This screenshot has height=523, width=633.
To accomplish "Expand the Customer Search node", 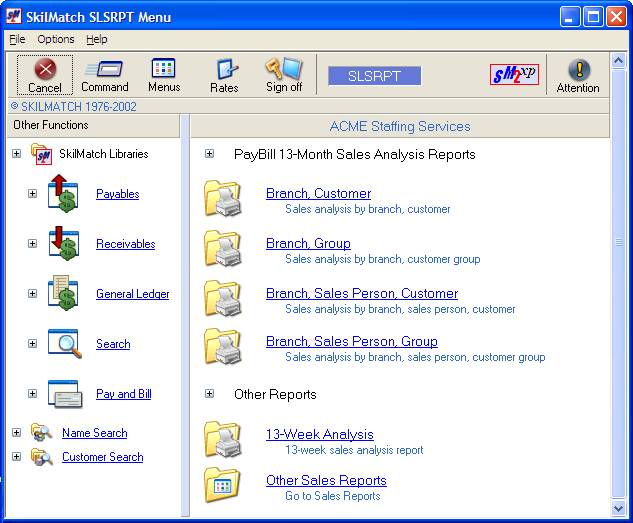I will [16, 456].
